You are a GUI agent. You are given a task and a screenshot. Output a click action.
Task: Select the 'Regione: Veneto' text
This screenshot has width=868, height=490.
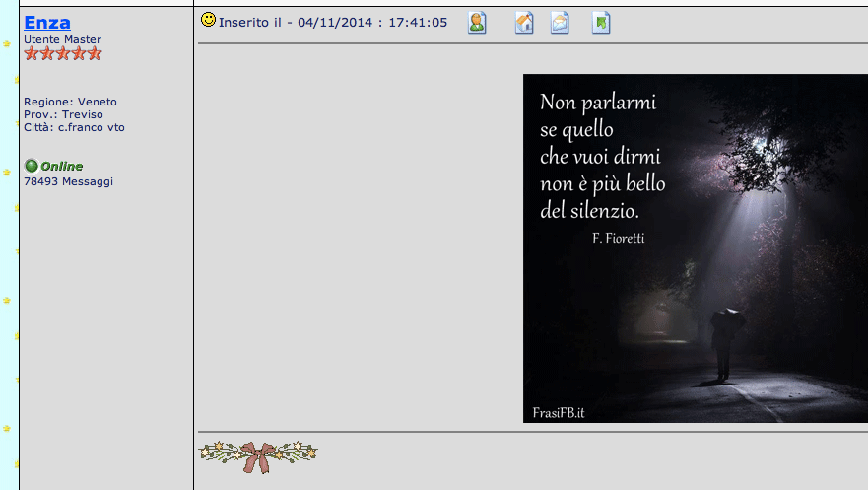(70, 102)
